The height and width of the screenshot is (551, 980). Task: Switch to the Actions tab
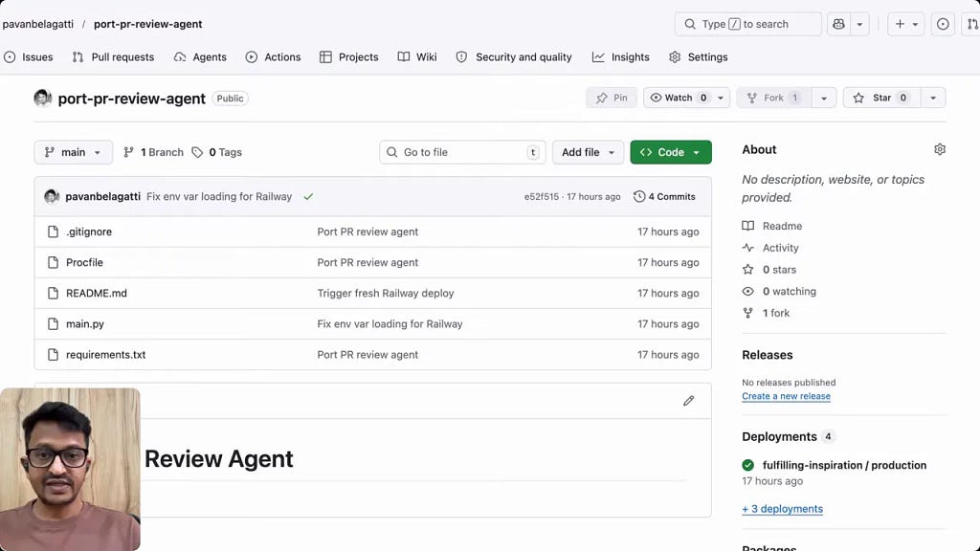[273, 56]
